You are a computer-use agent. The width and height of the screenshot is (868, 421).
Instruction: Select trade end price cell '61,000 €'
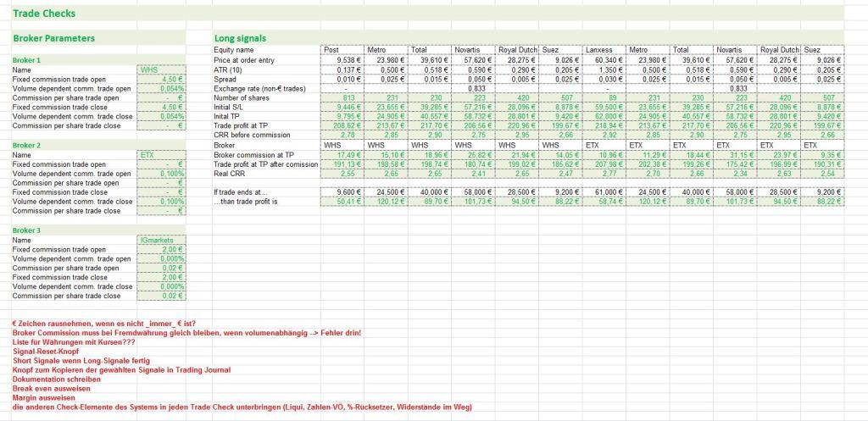point(604,192)
